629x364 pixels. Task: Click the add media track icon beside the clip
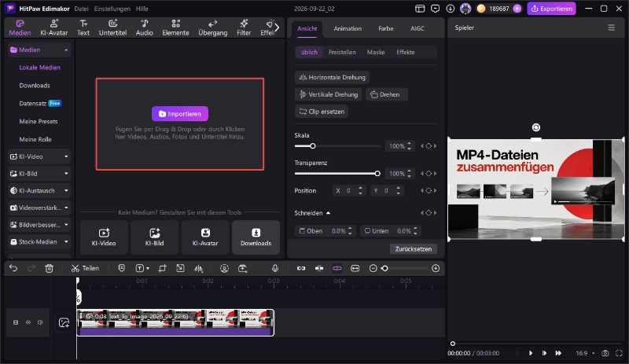pyautogui.click(x=64, y=322)
